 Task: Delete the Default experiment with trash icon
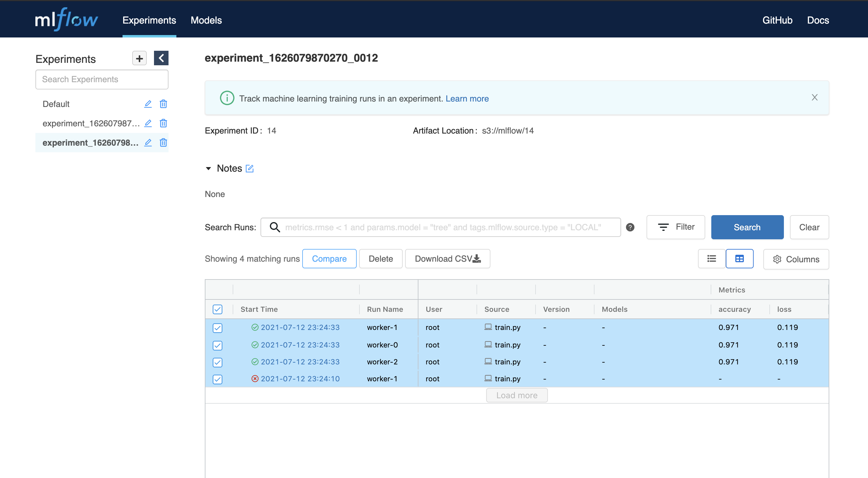(163, 104)
